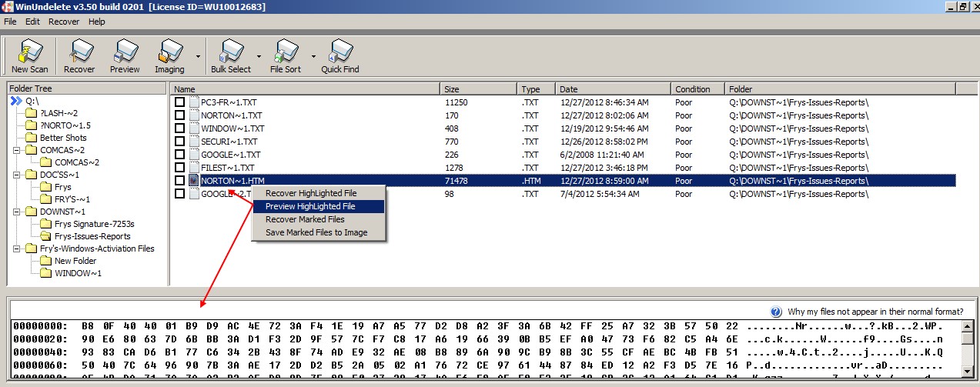Click the Bulk Select toolbar icon
Viewport: 980px width, 387px height.
coord(230,55)
